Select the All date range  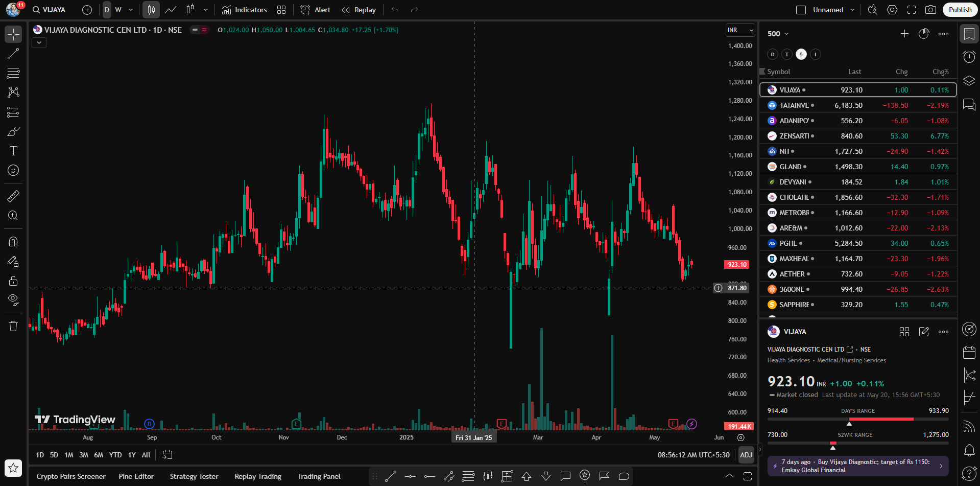[146, 455]
